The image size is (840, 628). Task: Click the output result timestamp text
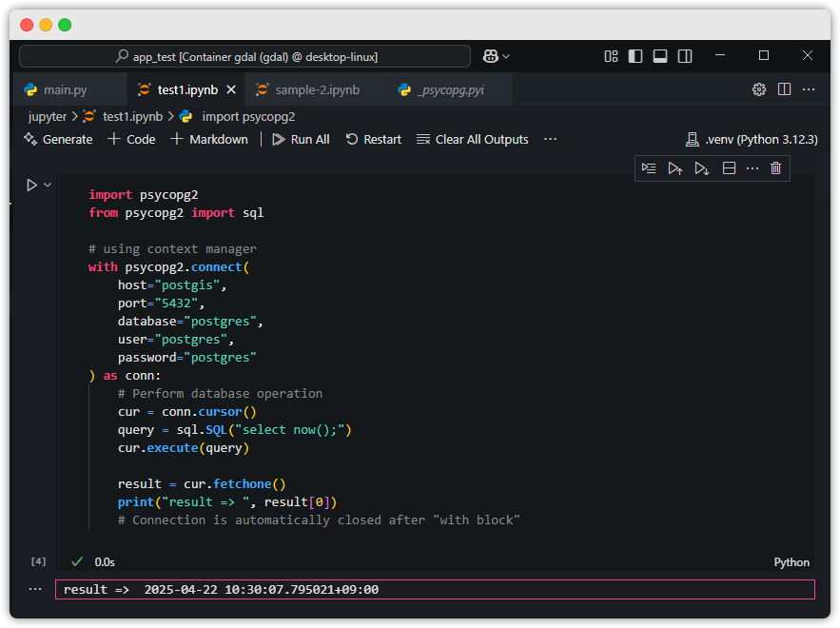point(262,589)
